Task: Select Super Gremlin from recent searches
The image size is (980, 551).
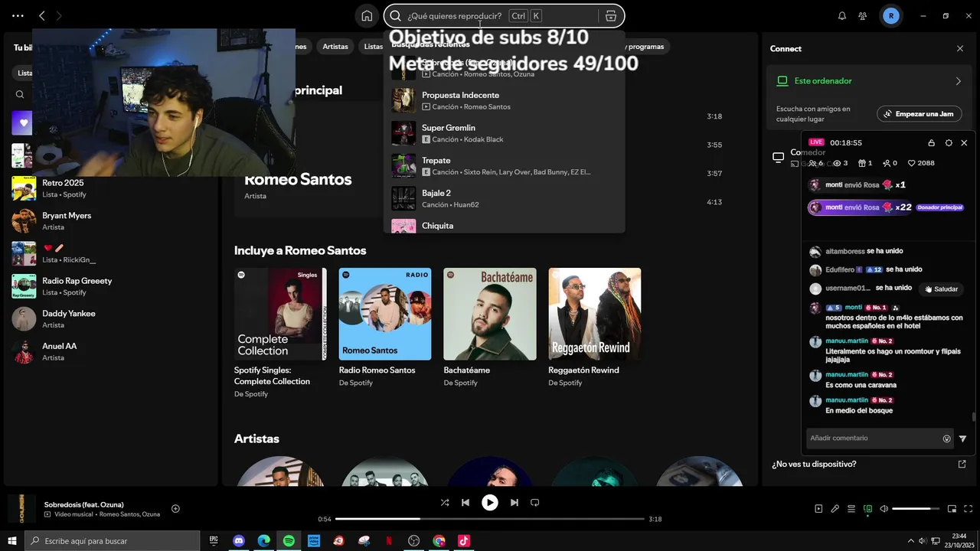Action: click(x=505, y=133)
